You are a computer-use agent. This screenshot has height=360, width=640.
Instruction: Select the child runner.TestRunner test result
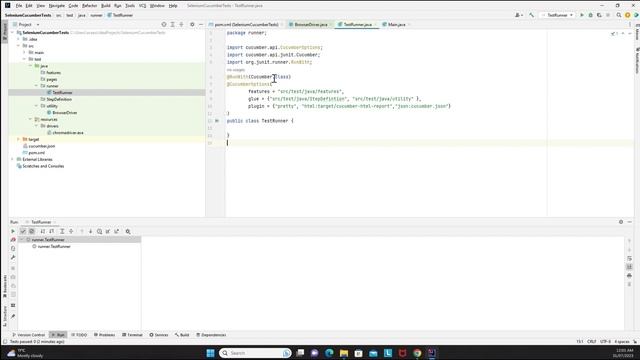(54, 247)
